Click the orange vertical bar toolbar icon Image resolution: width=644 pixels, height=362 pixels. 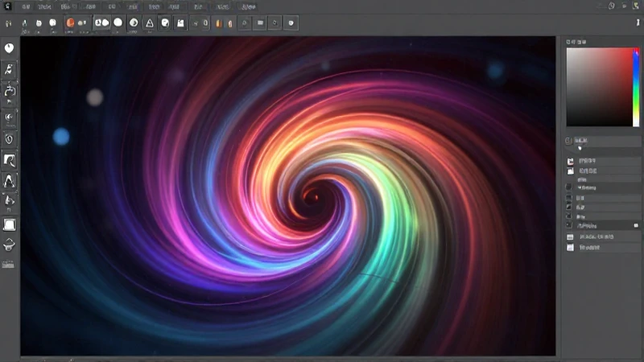point(219,23)
